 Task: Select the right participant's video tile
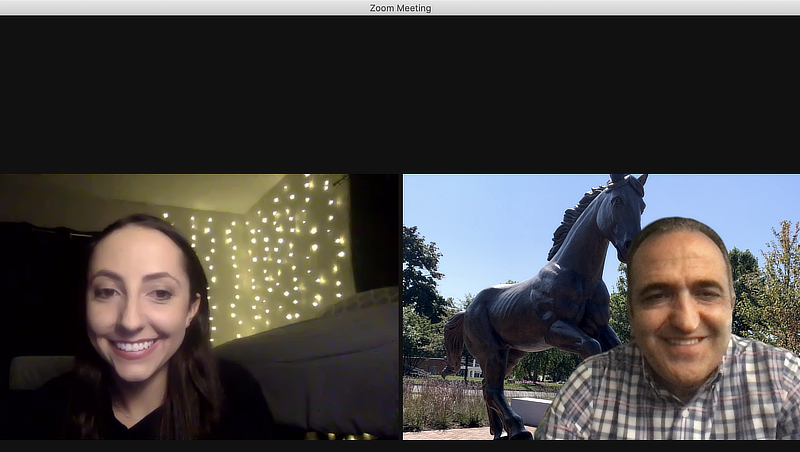click(600, 306)
